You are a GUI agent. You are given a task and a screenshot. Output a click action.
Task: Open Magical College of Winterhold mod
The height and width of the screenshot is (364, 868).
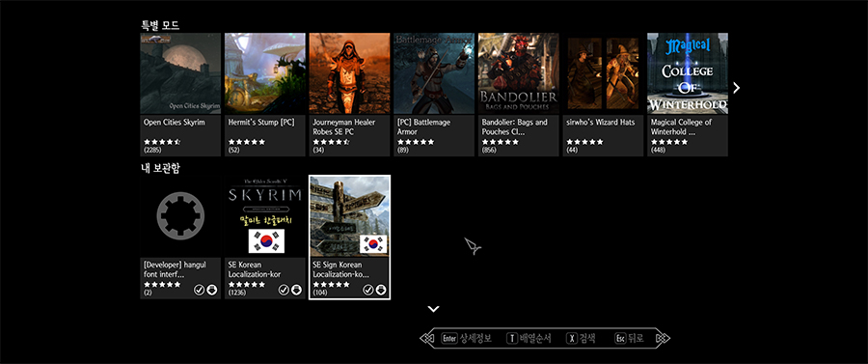point(688,95)
